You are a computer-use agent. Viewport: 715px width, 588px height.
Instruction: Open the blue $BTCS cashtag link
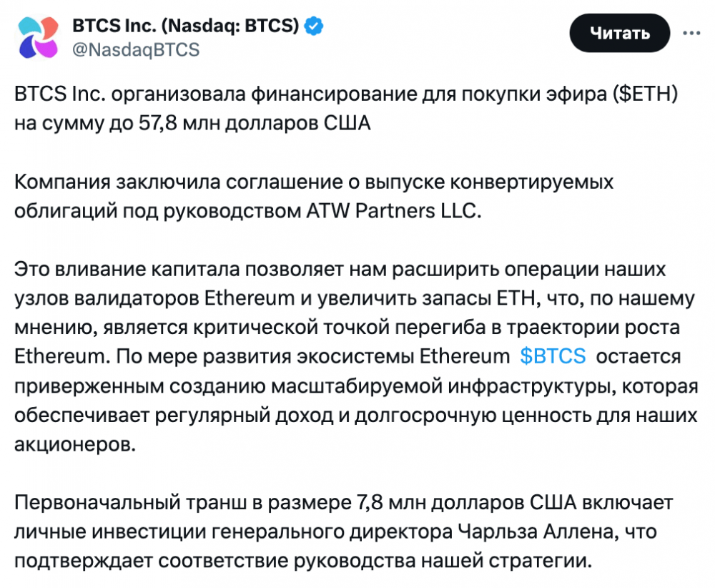553,356
